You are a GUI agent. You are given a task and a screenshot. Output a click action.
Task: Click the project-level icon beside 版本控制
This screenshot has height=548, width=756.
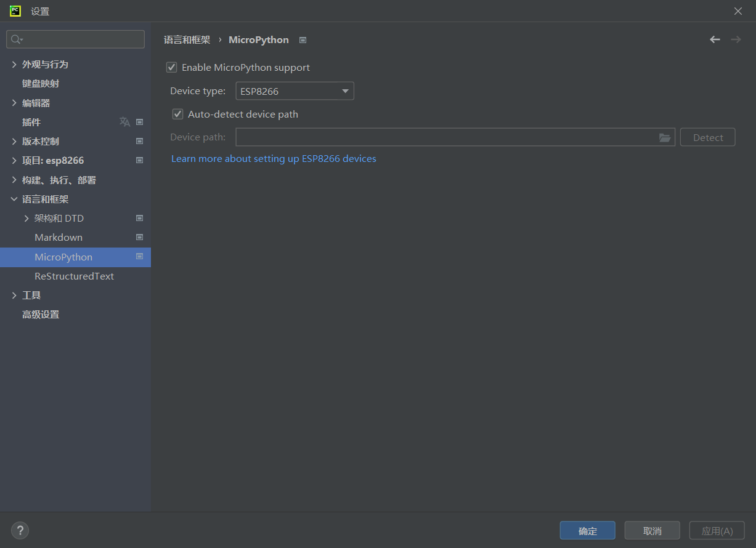140,141
